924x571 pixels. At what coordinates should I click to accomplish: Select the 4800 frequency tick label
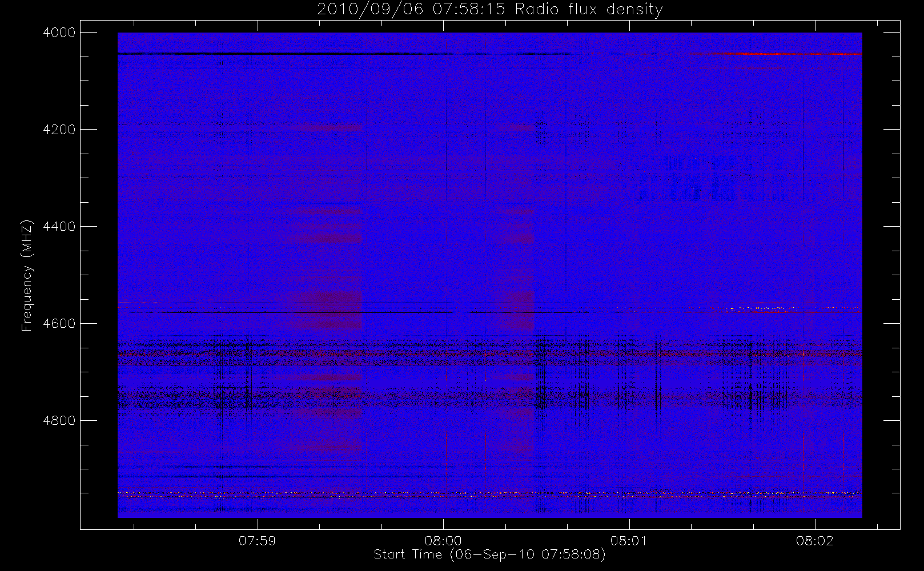point(59,421)
